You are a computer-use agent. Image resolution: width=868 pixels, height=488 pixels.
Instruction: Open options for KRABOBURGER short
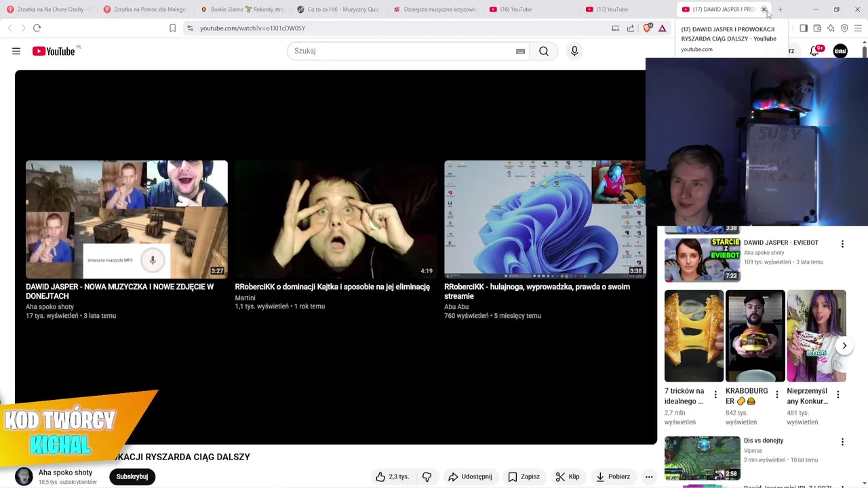777,394
